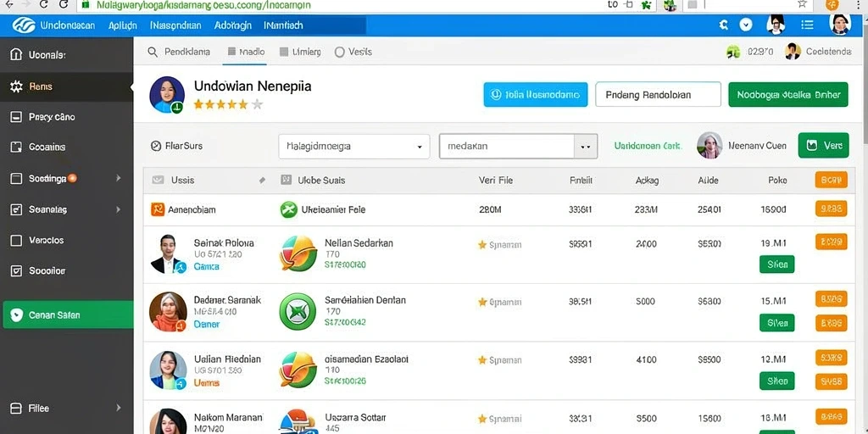Click the Neenanv Cuen avatar

[x=709, y=146]
